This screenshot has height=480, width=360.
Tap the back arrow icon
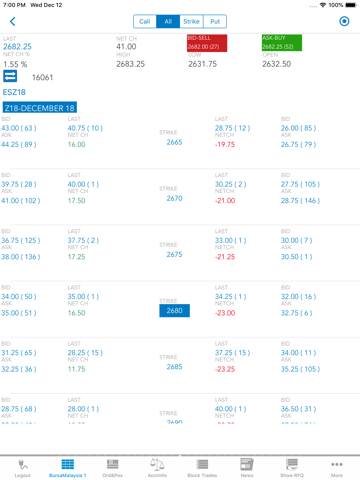[x=13, y=22]
